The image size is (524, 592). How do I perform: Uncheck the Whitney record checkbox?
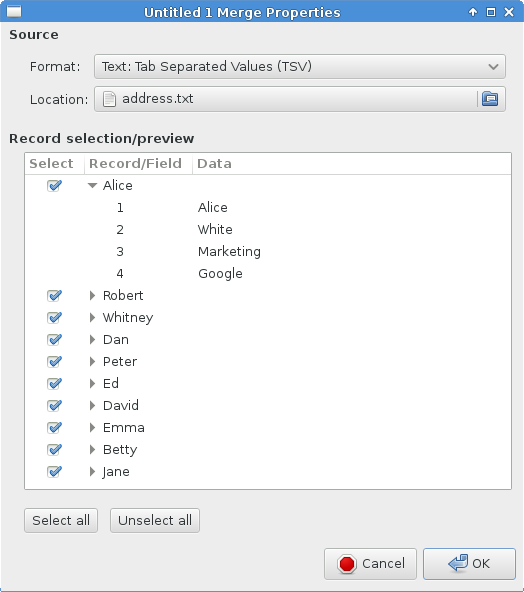(x=54, y=318)
